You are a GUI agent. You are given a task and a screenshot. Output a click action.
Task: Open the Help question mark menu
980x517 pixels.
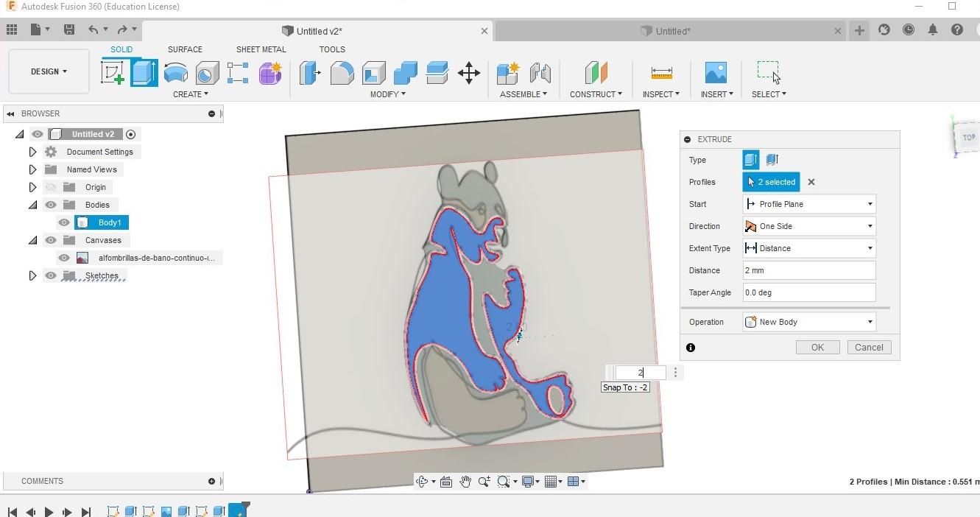click(x=957, y=30)
